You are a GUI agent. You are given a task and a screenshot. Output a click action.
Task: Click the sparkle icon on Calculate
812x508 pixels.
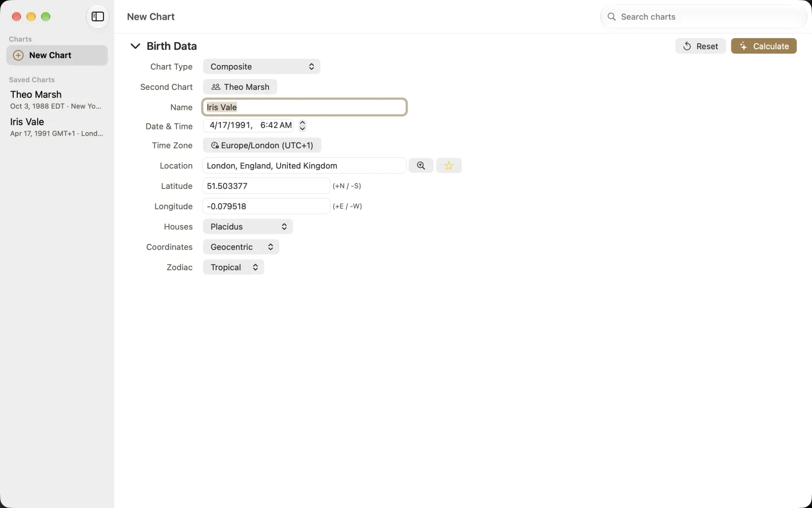(743, 46)
